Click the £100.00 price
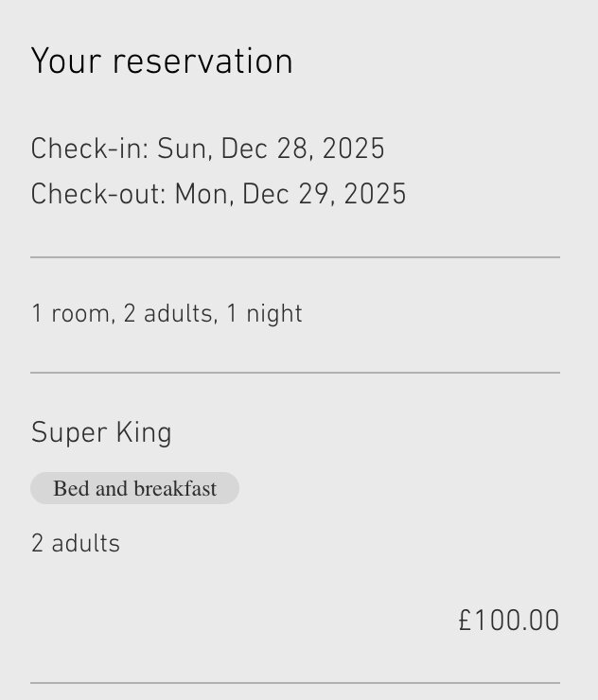Viewport: 598px width, 700px height. pyautogui.click(x=509, y=621)
